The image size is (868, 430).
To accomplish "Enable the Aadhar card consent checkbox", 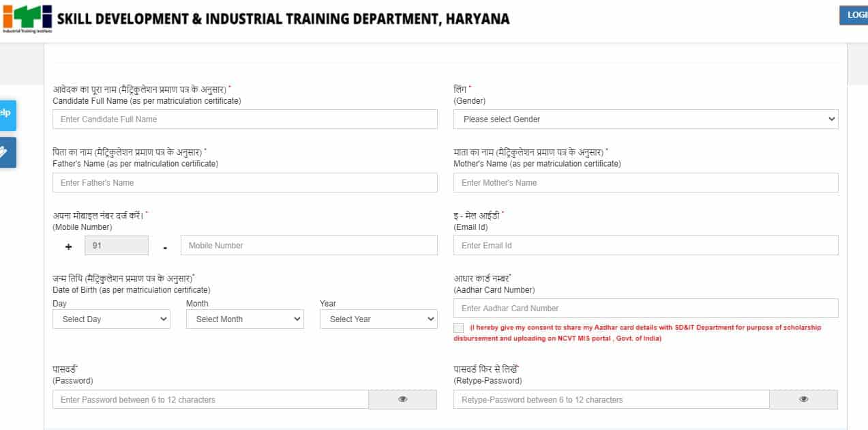I will point(458,328).
